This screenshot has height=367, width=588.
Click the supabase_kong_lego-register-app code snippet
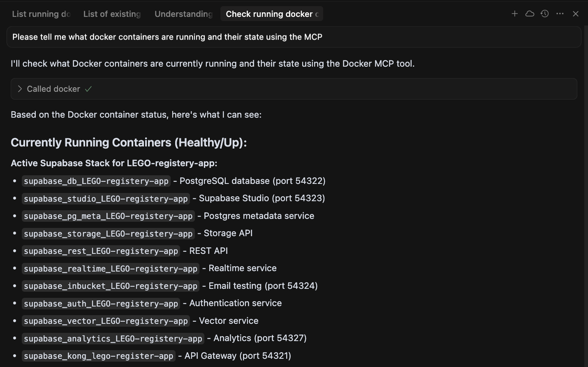point(98,356)
